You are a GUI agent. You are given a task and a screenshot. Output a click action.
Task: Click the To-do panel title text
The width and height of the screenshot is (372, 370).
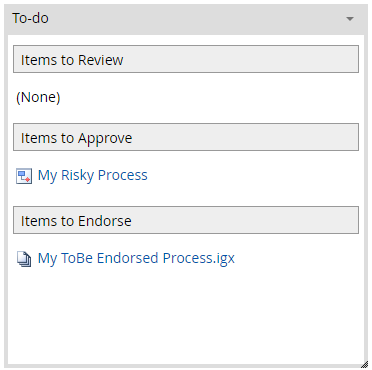coord(30,18)
